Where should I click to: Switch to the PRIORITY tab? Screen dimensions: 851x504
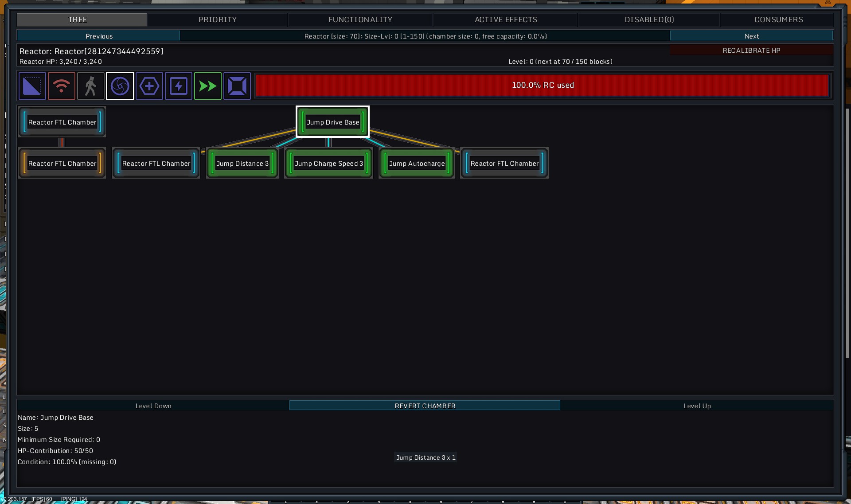point(217,20)
